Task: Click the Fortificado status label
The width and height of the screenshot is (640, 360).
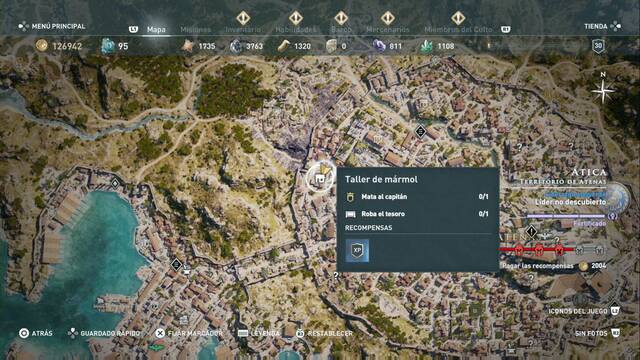Action: [x=589, y=224]
